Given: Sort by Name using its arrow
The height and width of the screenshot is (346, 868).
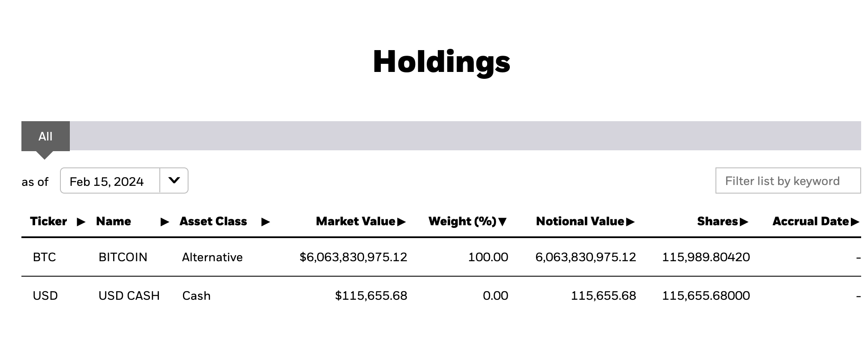Looking at the screenshot, I should [165, 222].
